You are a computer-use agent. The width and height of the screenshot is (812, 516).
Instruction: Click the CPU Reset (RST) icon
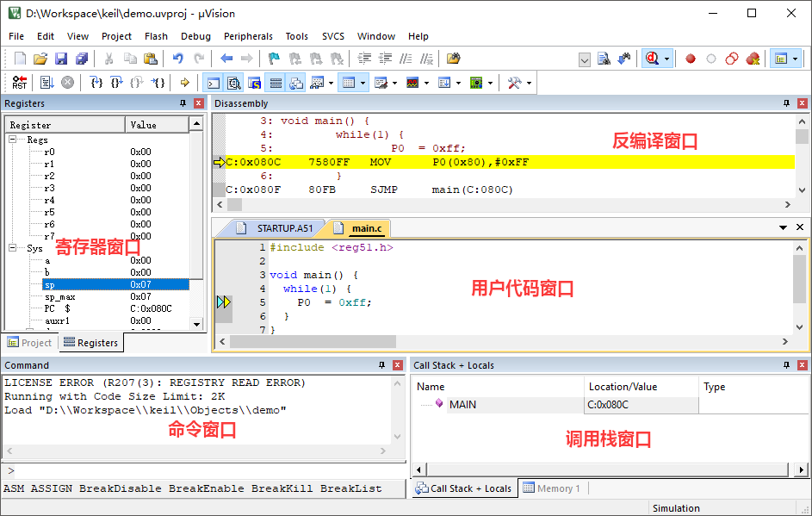[x=19, y=83]
